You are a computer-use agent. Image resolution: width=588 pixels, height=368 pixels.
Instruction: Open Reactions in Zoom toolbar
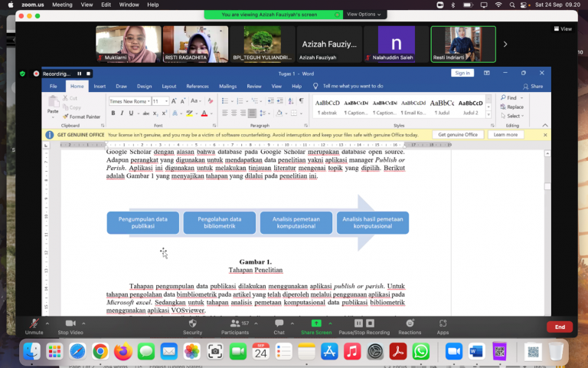(410, 327)
